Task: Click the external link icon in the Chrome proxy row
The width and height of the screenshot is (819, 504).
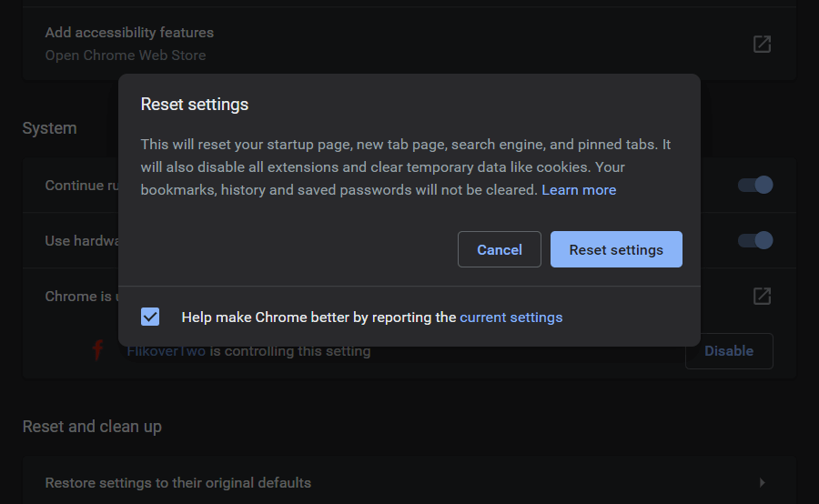Action: (762, 296)
